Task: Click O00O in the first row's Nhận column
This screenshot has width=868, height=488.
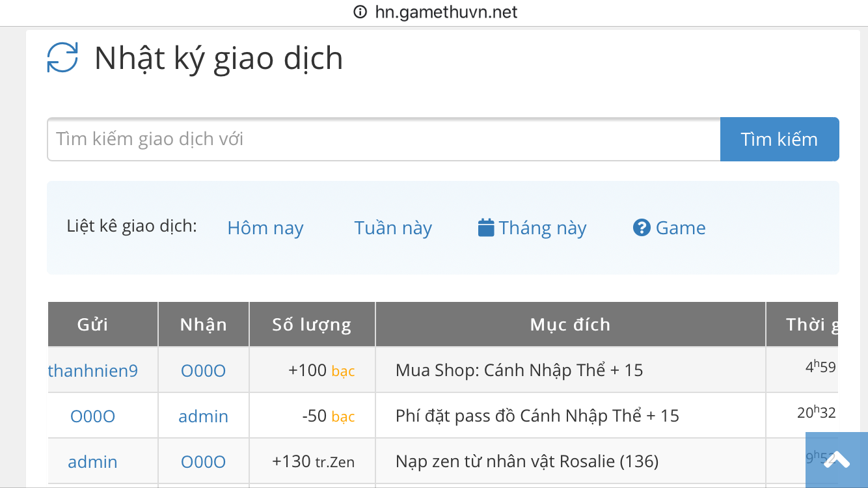Action: click(204, 370)
